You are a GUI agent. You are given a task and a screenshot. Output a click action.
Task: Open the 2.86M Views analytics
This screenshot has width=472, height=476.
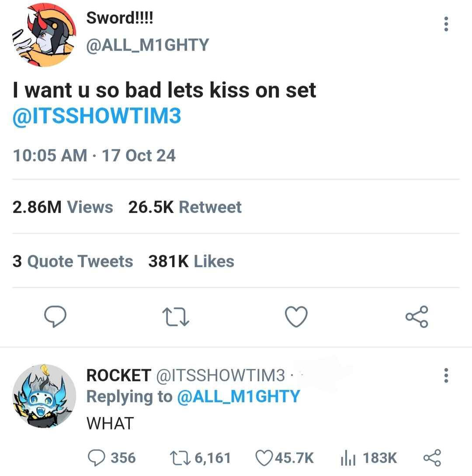click(63, 207)
